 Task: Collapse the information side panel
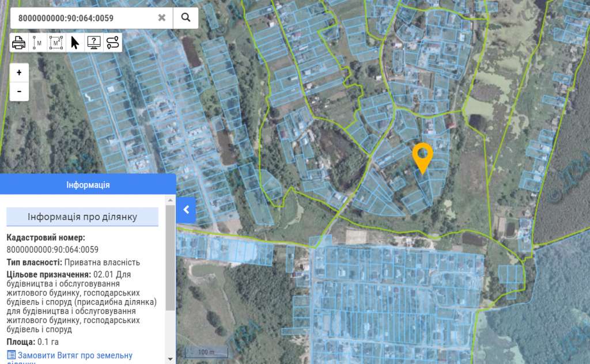186,210
